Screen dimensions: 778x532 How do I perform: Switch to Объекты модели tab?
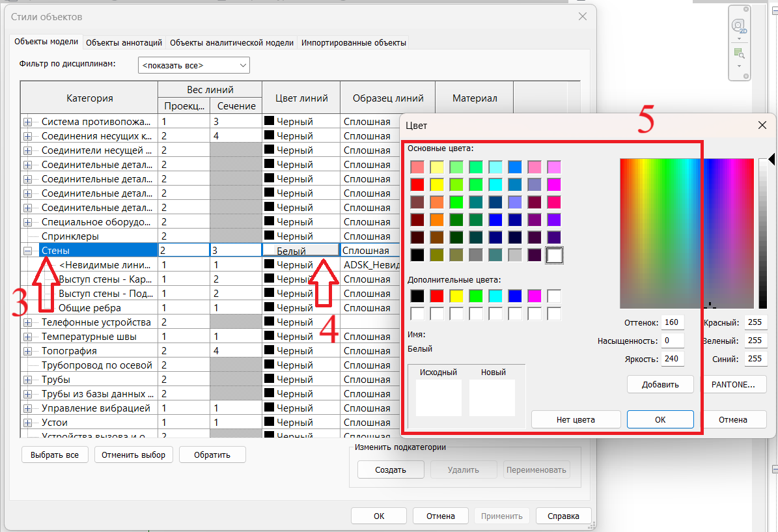tap(46, 42)
